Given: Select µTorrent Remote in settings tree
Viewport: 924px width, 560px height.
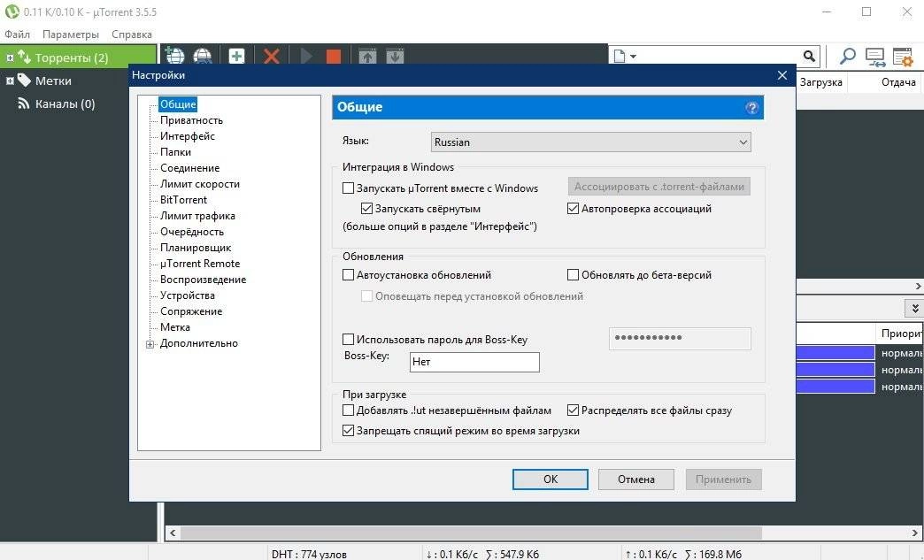Looking at the screenshot, I should 200,264.
